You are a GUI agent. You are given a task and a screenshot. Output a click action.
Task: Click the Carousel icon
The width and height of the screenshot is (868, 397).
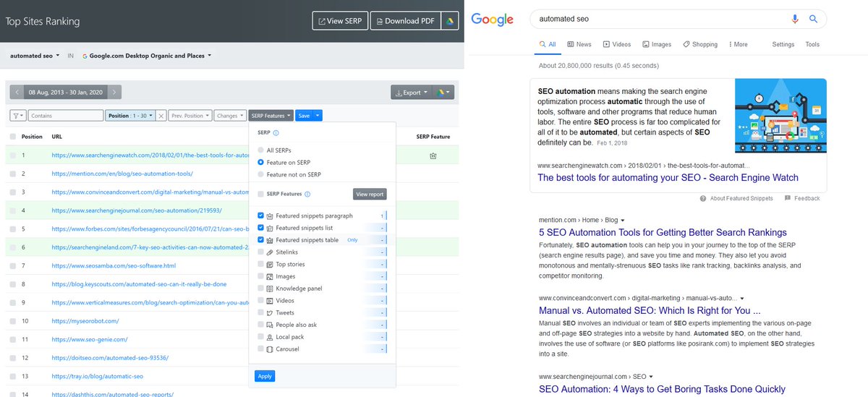coord(270,349)
